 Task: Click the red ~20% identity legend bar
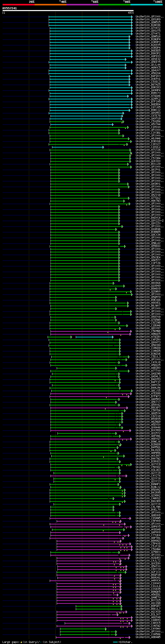[18, 5]
